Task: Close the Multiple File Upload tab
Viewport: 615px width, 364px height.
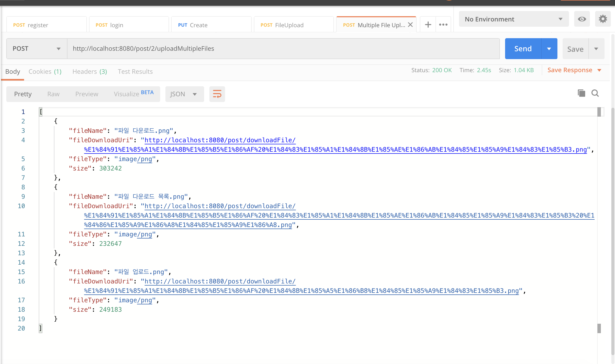Action: 410,25
